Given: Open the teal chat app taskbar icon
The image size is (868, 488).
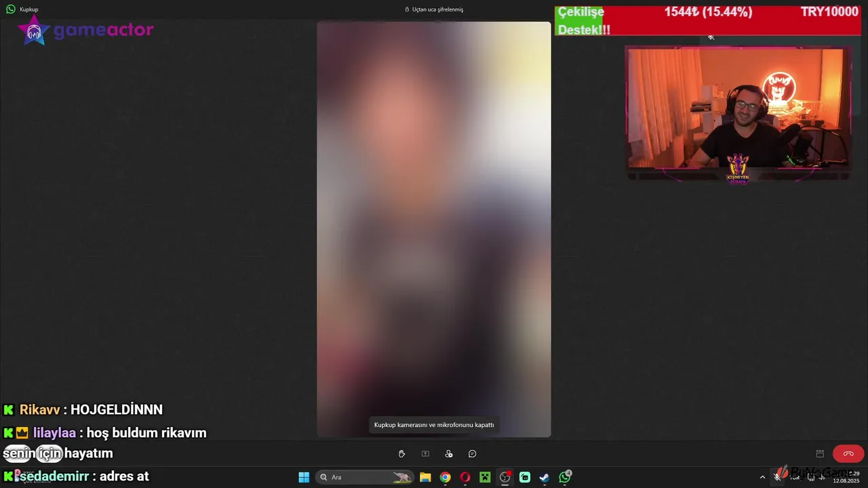Looking at the screenshot, I should [525, 477].
